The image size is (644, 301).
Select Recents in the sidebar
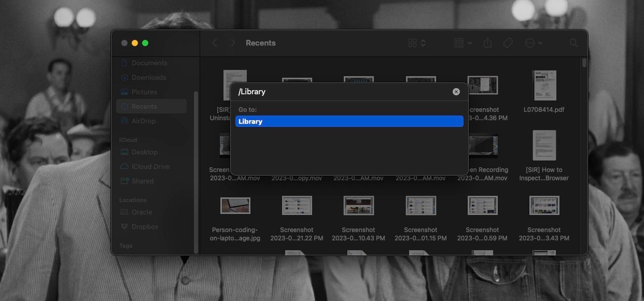[x=146, y=106]
